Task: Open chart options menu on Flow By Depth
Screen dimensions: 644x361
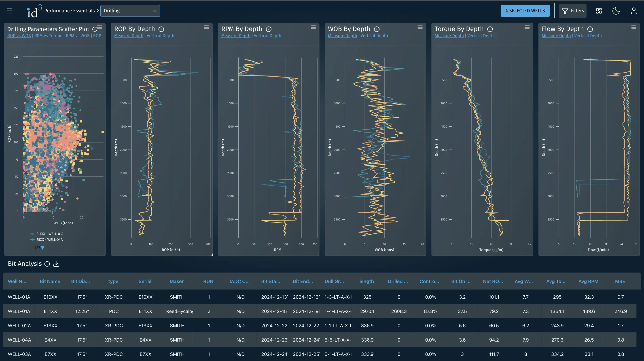Action: 634,27
